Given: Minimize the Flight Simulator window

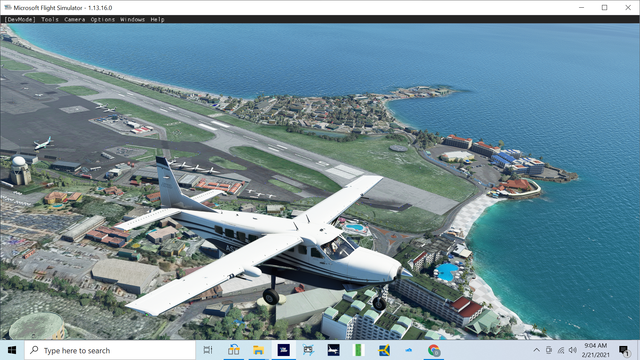Looking at the screenshot, I should point(581,7).
